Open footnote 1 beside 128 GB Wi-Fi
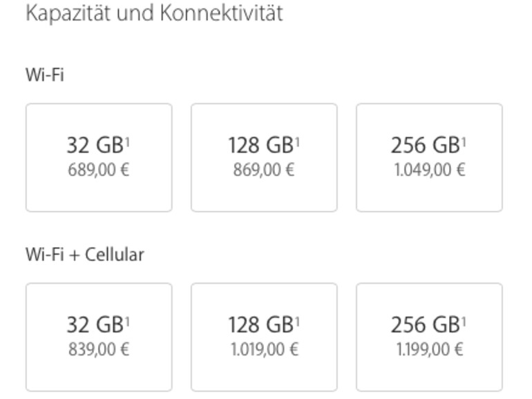The image size is (532, 399). pyautogui.click(x=298, y=141)
